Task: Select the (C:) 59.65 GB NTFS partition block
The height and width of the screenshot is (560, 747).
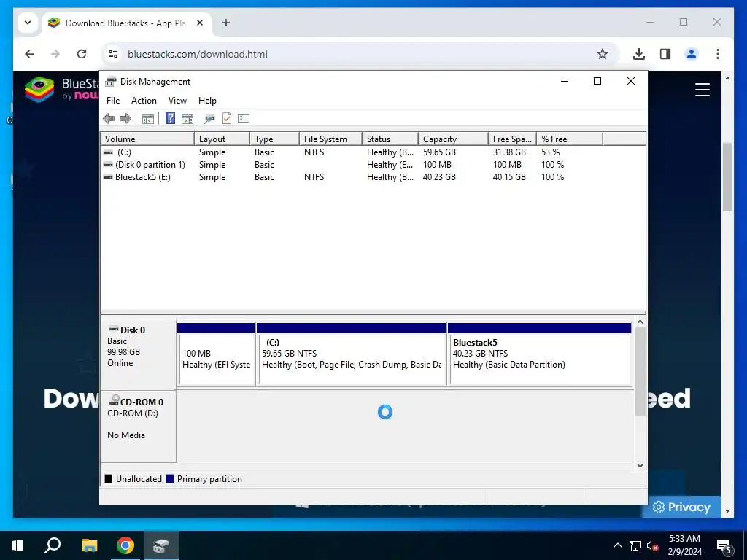Action: coord(352,354)
